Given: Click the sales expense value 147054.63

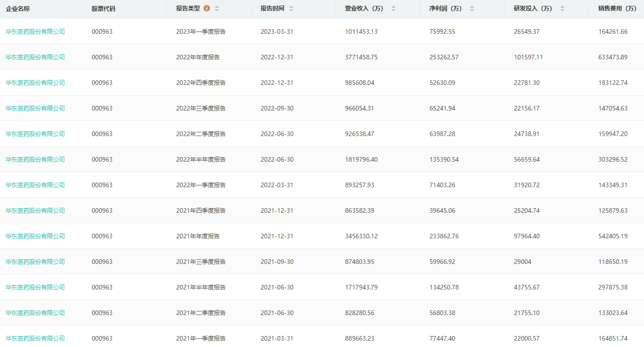Looking at the screenshot, I should [613, 108].
